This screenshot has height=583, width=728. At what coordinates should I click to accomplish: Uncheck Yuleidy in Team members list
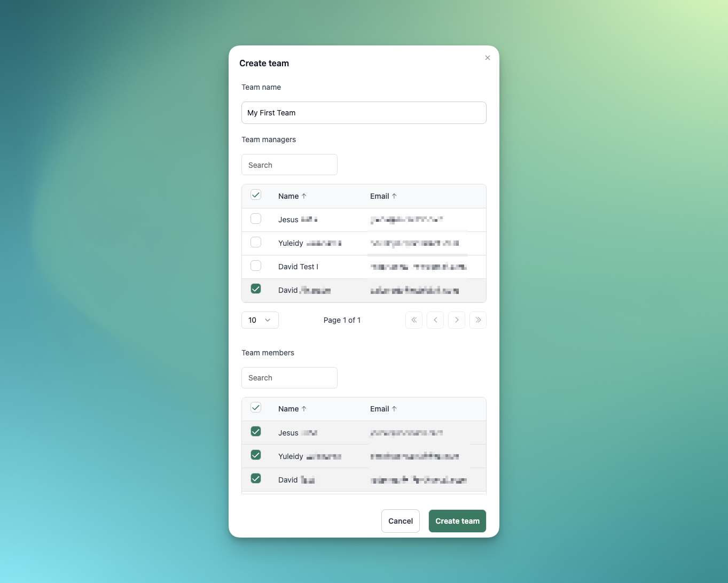click(x=256, y=455)
